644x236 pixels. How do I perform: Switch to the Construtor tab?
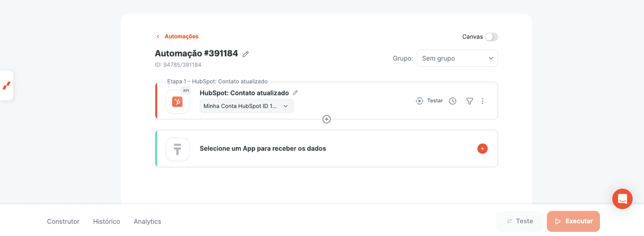63,221
